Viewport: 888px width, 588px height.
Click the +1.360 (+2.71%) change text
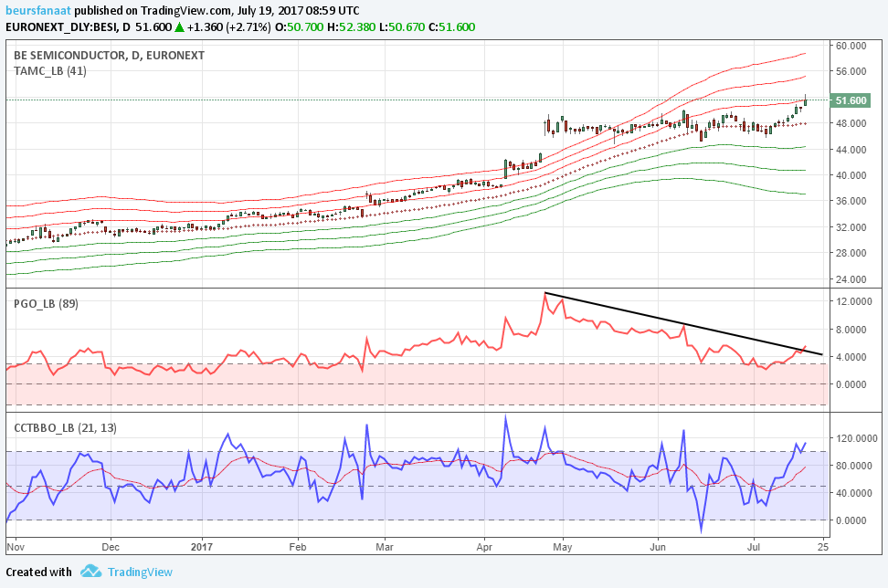[x=229, y=27]
